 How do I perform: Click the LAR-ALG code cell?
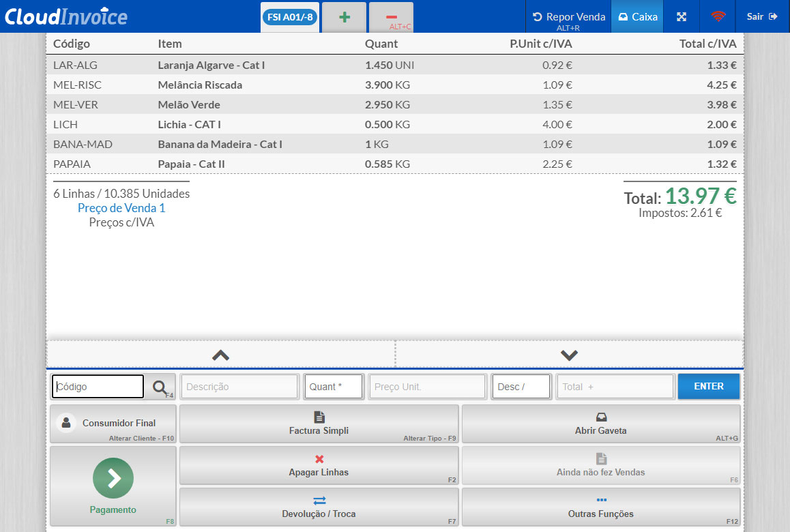76,65
